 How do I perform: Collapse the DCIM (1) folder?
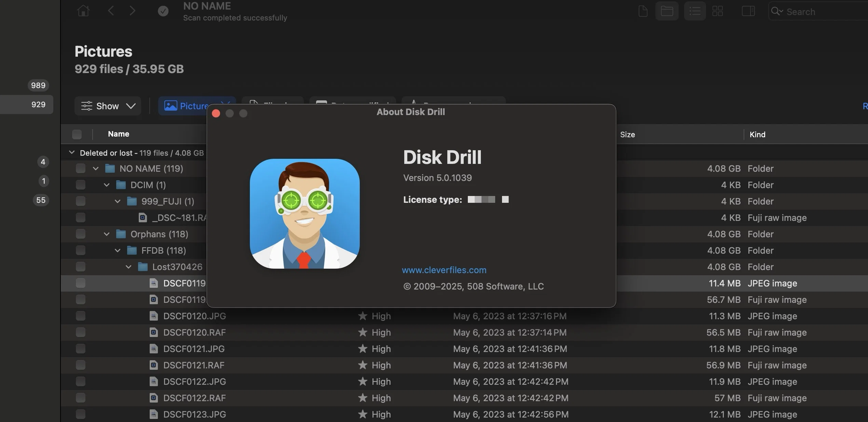click(x=107, y=185)
